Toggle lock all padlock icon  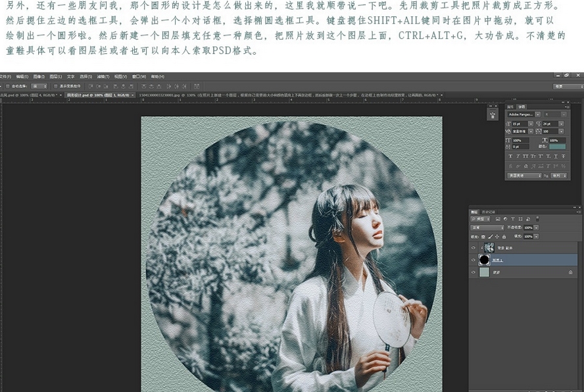pyautogui.click(x=504, y=237)
